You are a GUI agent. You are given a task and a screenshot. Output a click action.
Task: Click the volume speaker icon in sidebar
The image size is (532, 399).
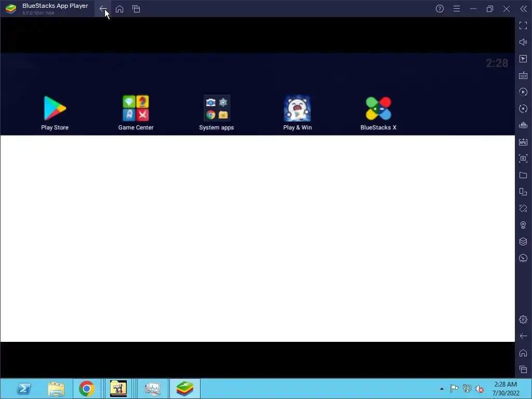pyautogui.click(x=523, y=42)
